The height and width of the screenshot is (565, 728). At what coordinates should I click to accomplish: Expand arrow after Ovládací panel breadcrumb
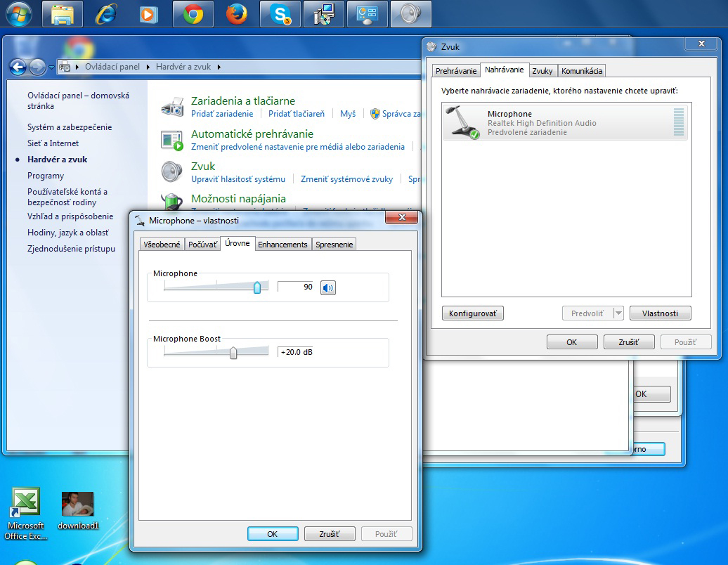point(148,67)
